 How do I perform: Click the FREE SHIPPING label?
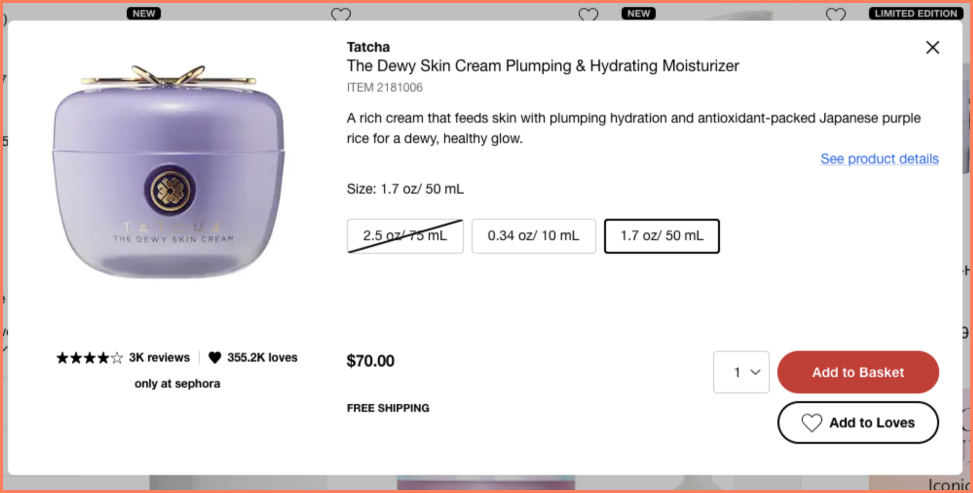tap(388, 408)
